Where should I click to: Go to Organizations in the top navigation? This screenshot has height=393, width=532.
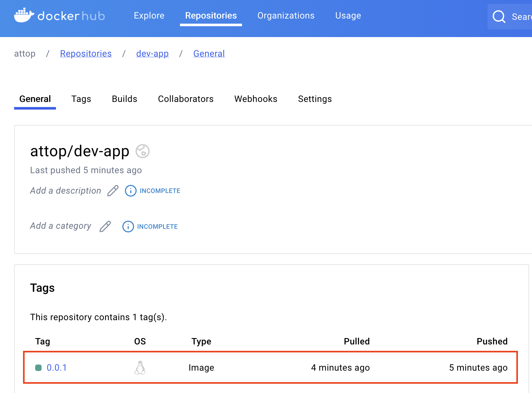pos(286,16)
